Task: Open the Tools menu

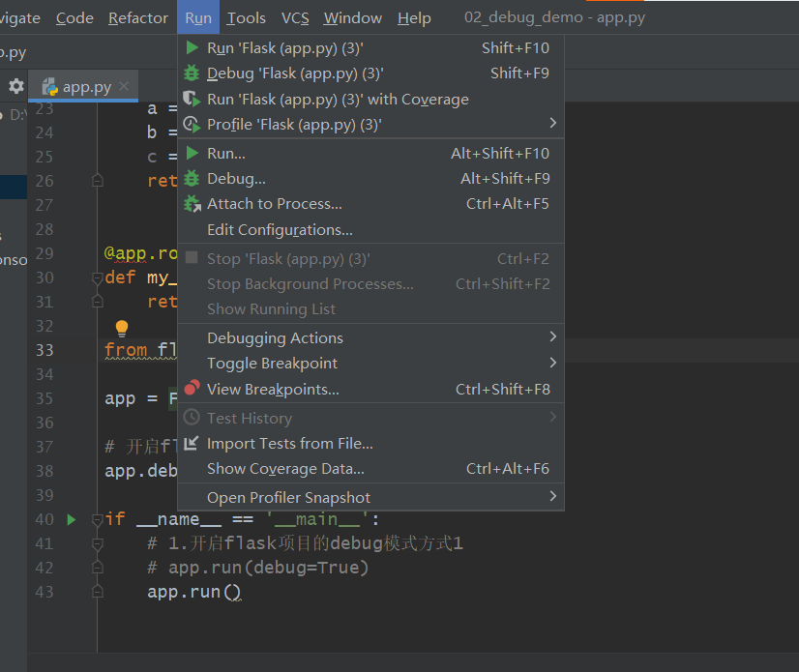Action: click(x=246, y=17)
